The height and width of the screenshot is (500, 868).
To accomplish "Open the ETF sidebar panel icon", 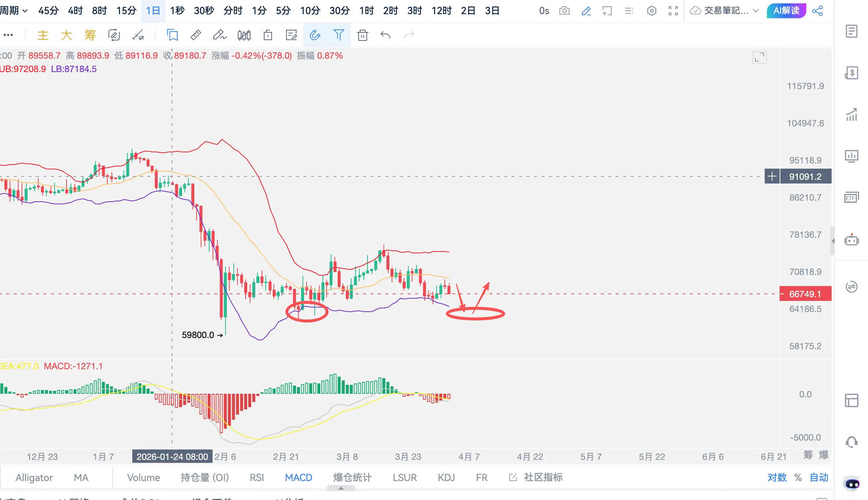I will (x=851, y=198).
